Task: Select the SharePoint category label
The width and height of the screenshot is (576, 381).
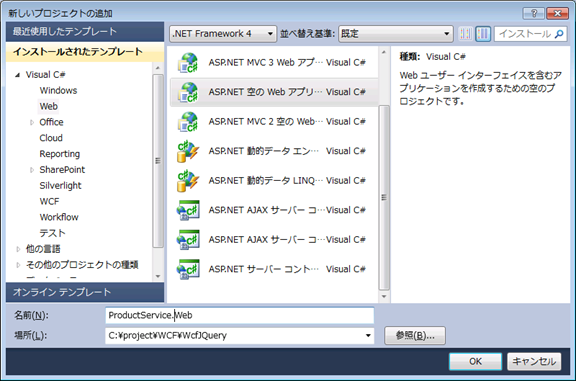Action: pos(62,170)
